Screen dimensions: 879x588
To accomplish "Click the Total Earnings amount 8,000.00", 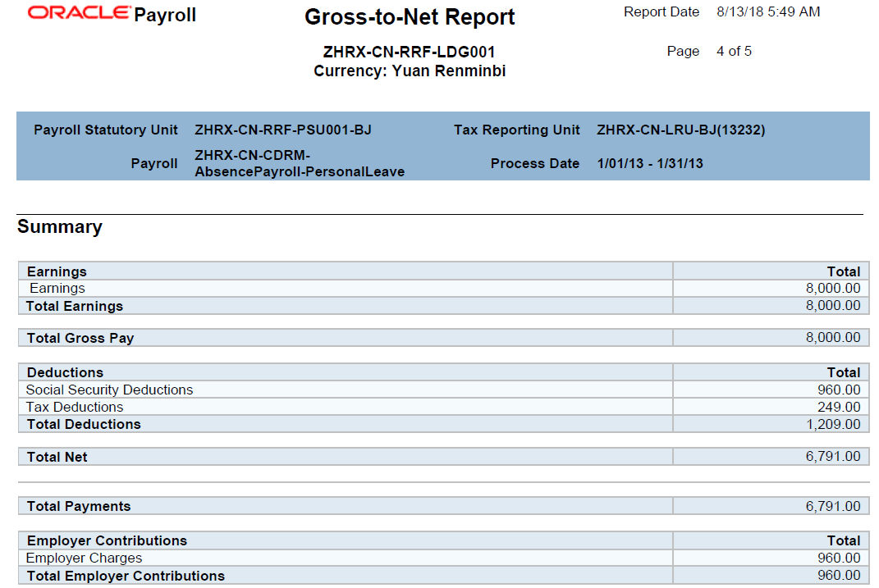I will [833, 306].
